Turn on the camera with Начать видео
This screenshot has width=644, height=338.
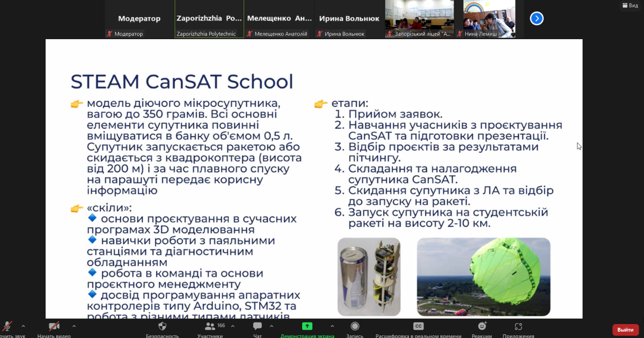pos(54,326)
